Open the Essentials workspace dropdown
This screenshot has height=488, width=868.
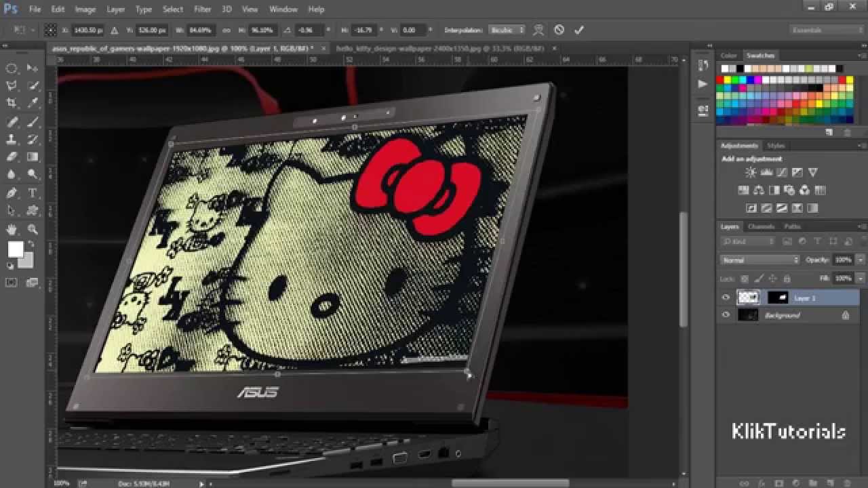click(827, 30)
